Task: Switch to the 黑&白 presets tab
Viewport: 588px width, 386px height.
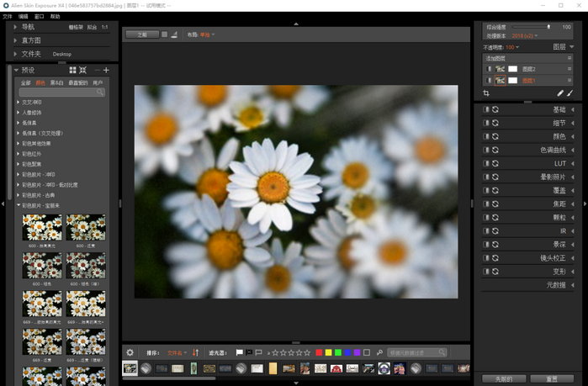Action: [57, 83]
